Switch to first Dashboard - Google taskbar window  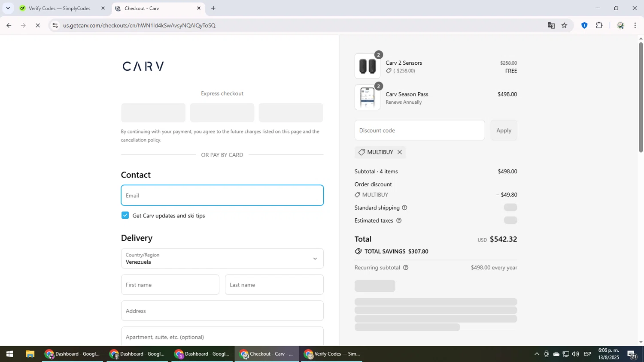(73, 354)
